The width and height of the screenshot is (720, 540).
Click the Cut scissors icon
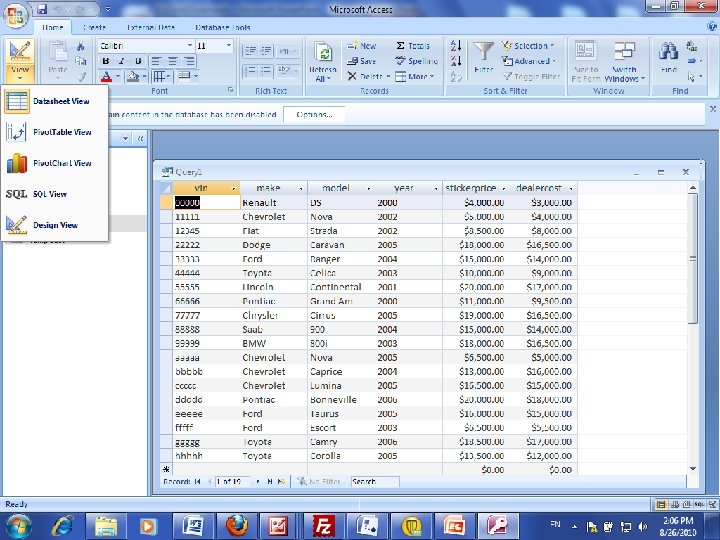coord(81,46)
